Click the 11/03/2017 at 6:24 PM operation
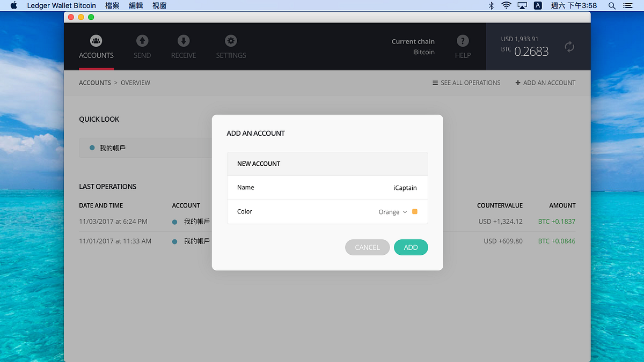 113,221
